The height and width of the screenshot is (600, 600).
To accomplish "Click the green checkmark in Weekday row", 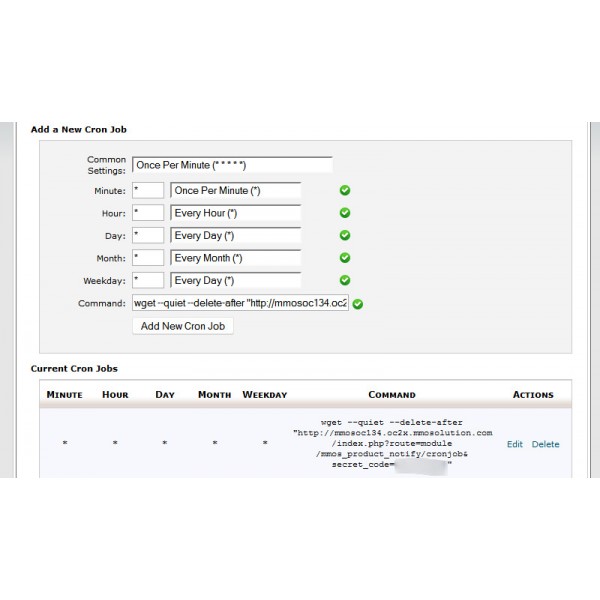I will point(345,280).
